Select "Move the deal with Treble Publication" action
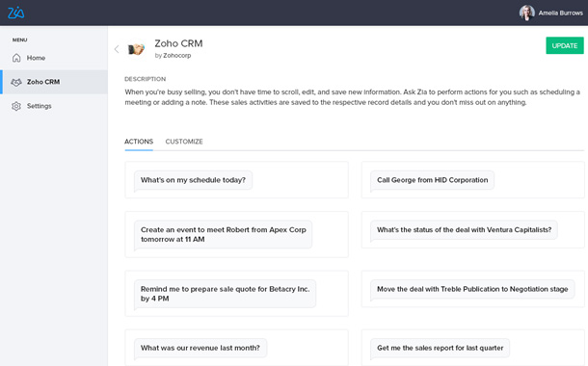This screenshot has width=588, height=366. (x=472, y=289)
